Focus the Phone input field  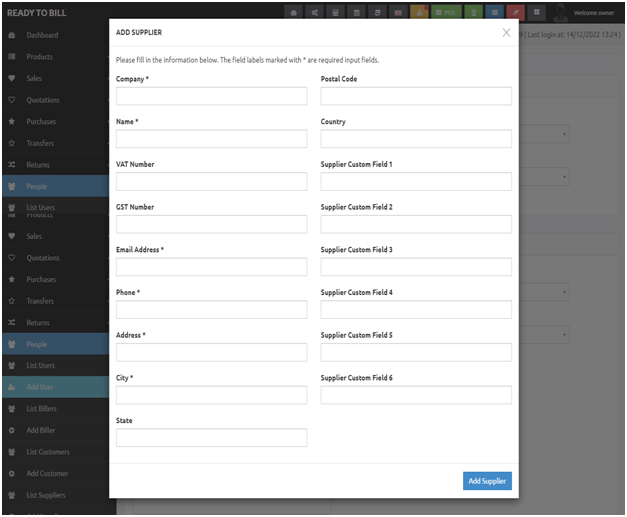pos(212,309)
